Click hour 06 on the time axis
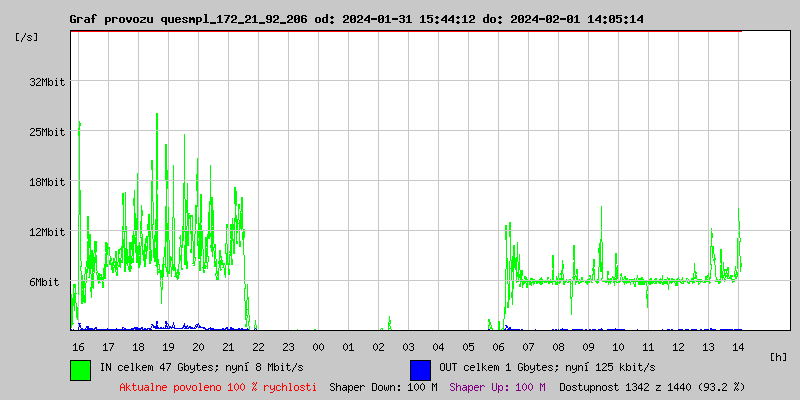This screenshot has width=800, height=400. (x=499, y=346)
